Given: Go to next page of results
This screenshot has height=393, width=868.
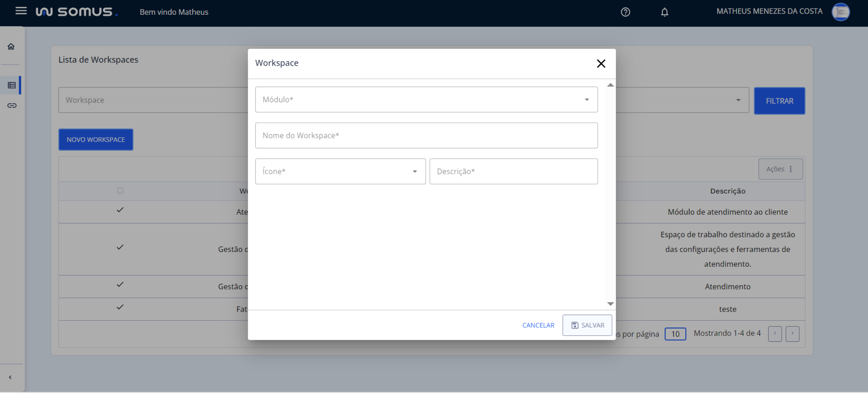Looking at the screenshot, I should pos(792,334).
